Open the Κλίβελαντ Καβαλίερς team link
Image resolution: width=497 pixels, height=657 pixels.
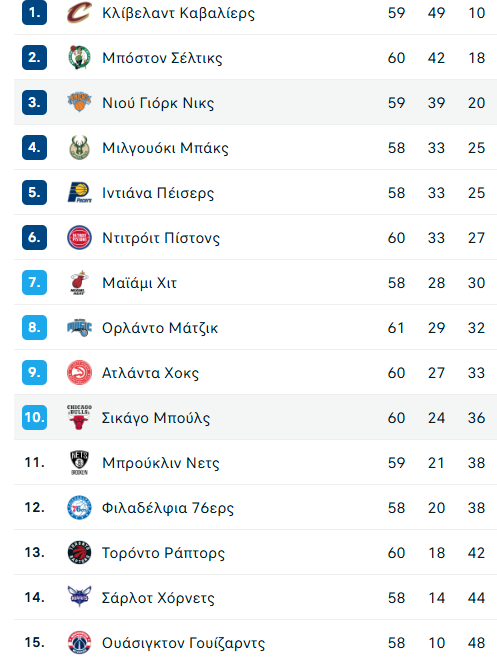pos(179,13)
